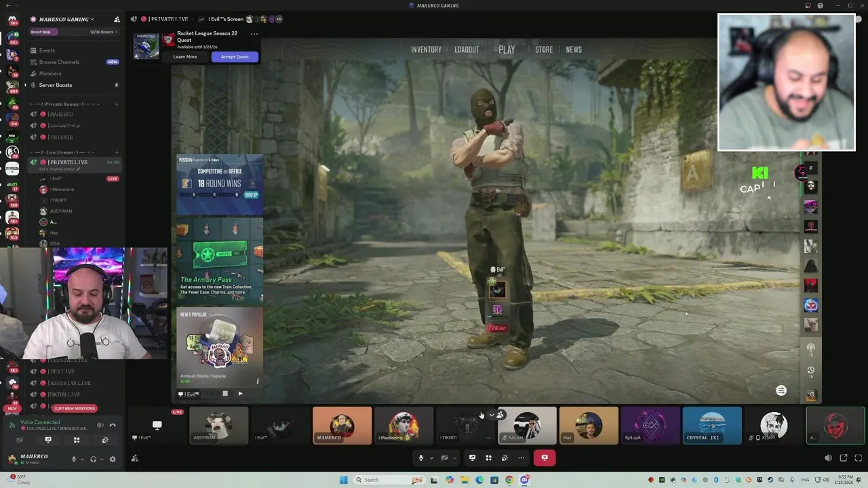This screenshot has width=868, height=488.
Task: Open Google Chrome from taskbar
Action: click(509, 480)
